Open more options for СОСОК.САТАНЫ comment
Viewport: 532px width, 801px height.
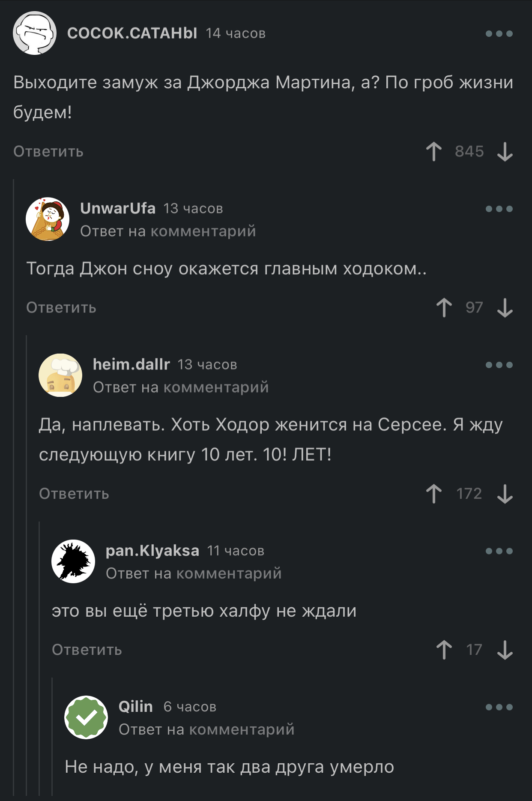coord(499,33)
